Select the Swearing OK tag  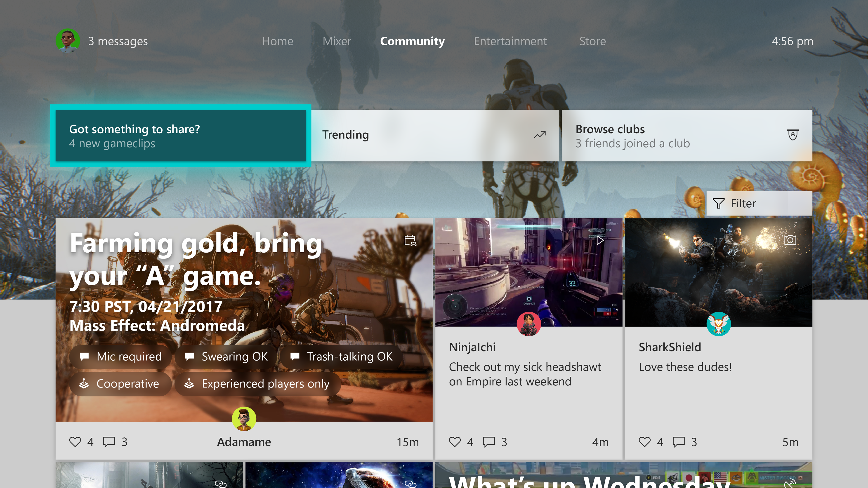point(226,356)
